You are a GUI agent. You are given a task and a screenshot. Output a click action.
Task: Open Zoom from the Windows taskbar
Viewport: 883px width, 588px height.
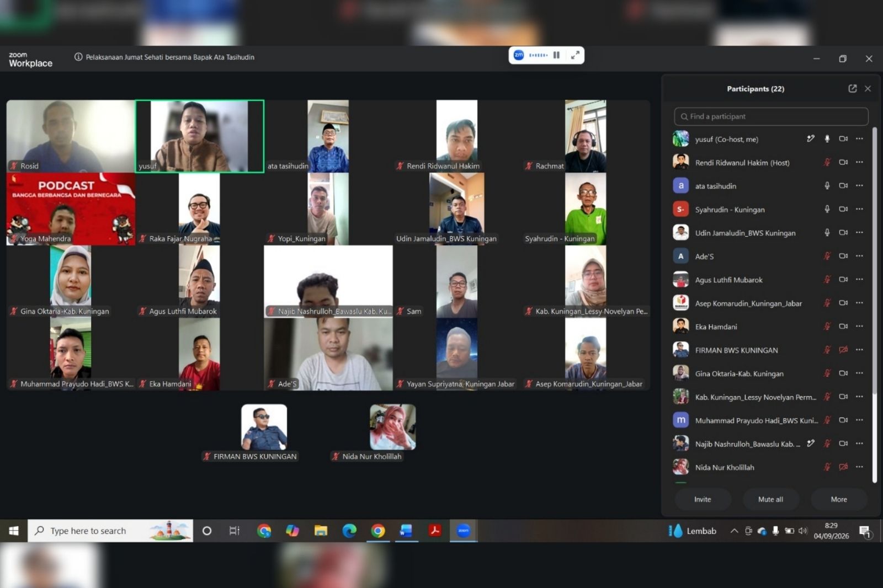tap(463, 531)
